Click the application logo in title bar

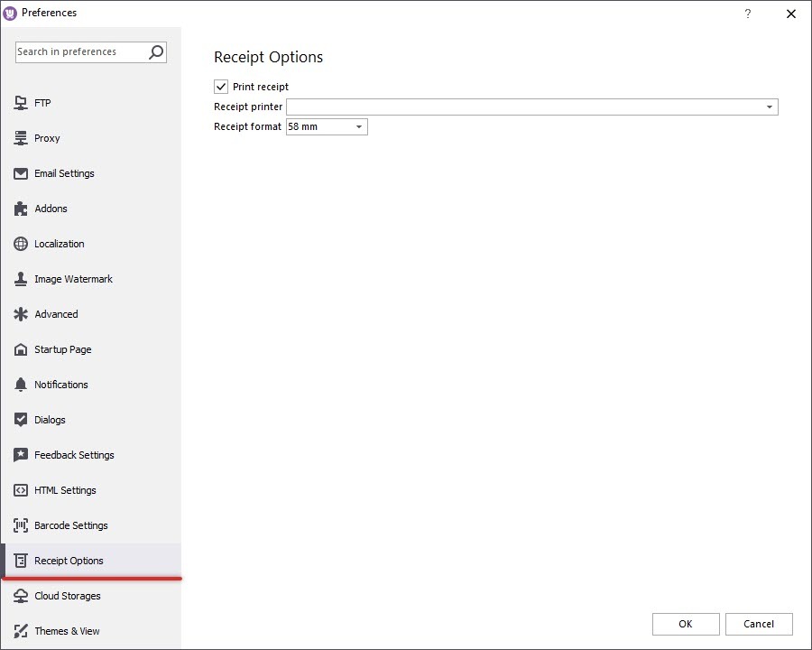click(10, 14)
